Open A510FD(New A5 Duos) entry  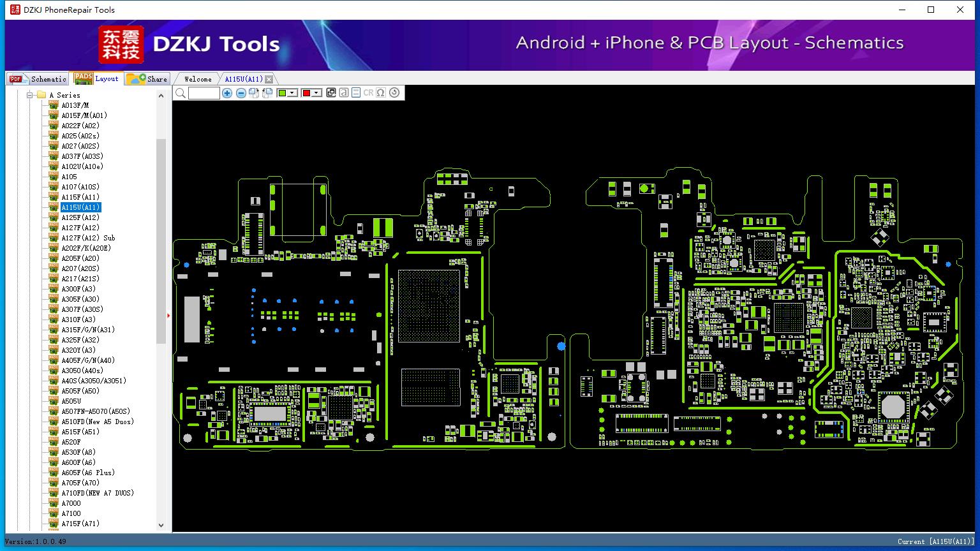98,422
